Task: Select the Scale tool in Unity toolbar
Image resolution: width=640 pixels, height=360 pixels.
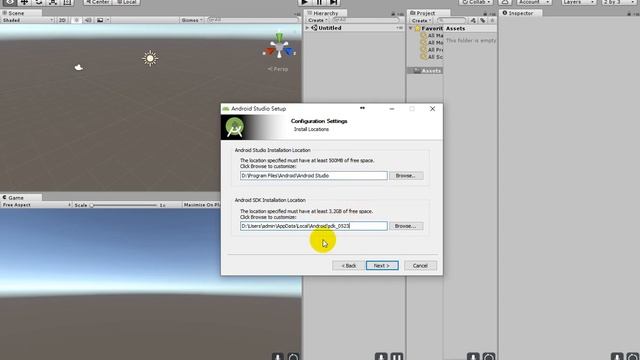Action: tap(53, 2)
